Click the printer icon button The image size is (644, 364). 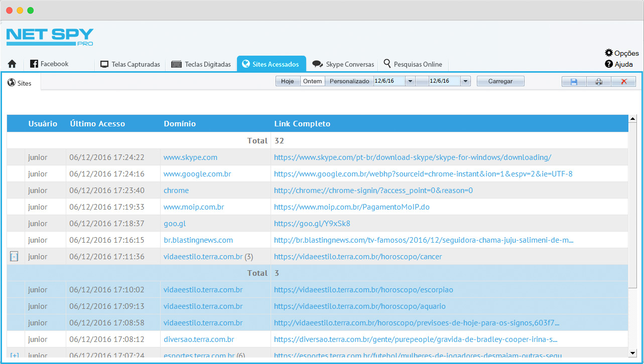[598, 82]
